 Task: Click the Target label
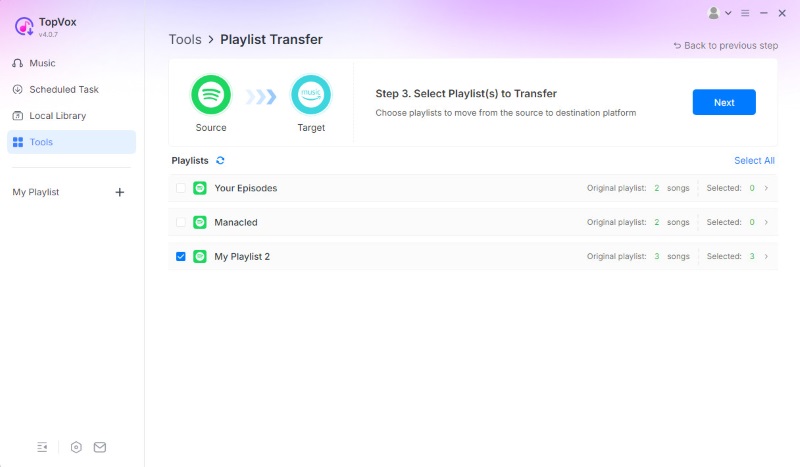click(x=311, y=128)
